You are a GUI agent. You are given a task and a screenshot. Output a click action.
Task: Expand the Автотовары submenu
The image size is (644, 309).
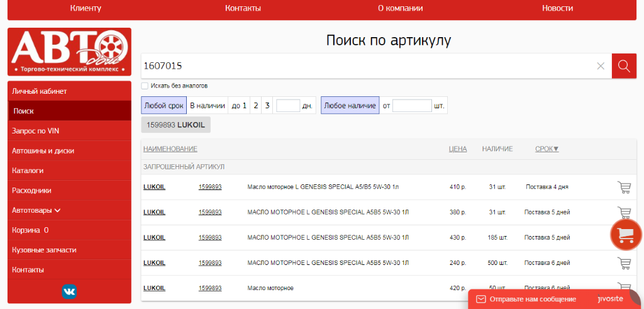point(69,210)
